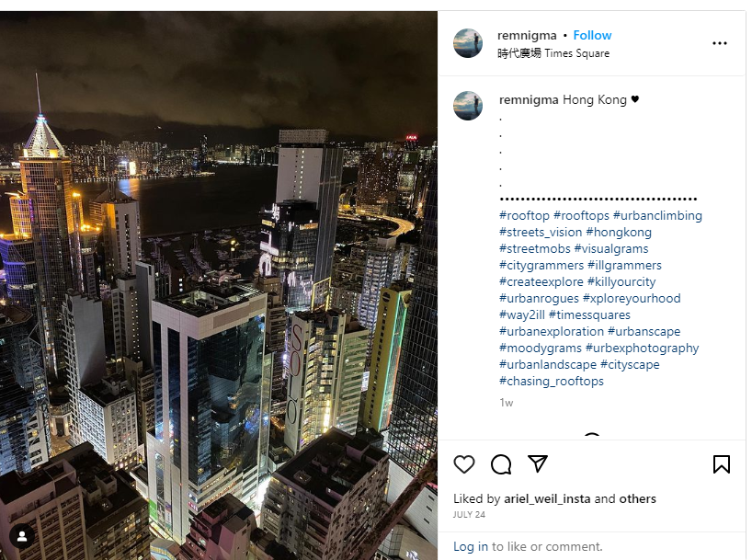Show tagged people icon on photo
The image size is (752, 560).
[x=21, y=536]
